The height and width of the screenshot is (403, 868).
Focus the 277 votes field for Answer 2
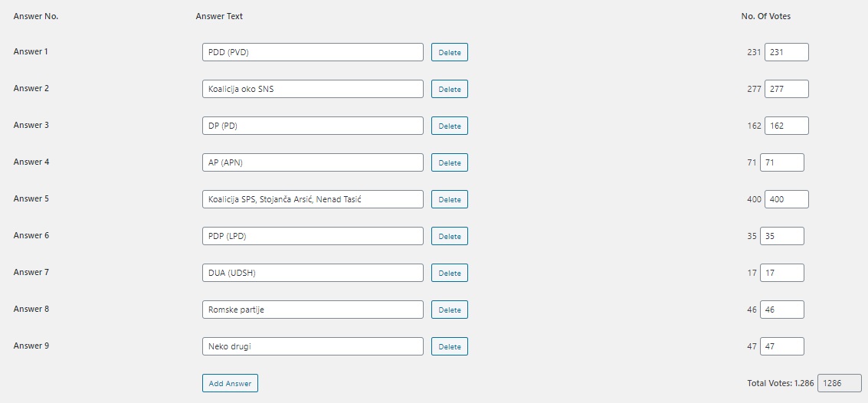(x=786, y=89)
